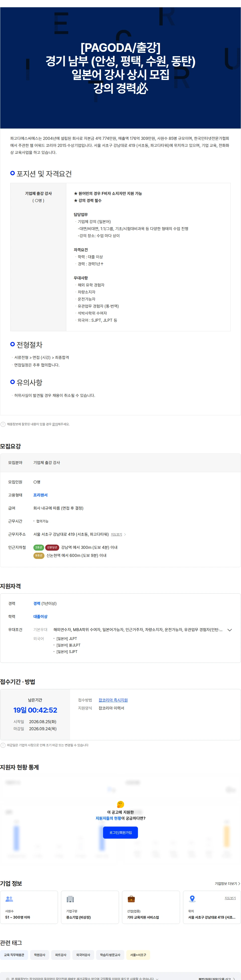The image size is (241, 980).
Task: Click the 9호선 subway line badge
Action: click(x=39, y=555)
